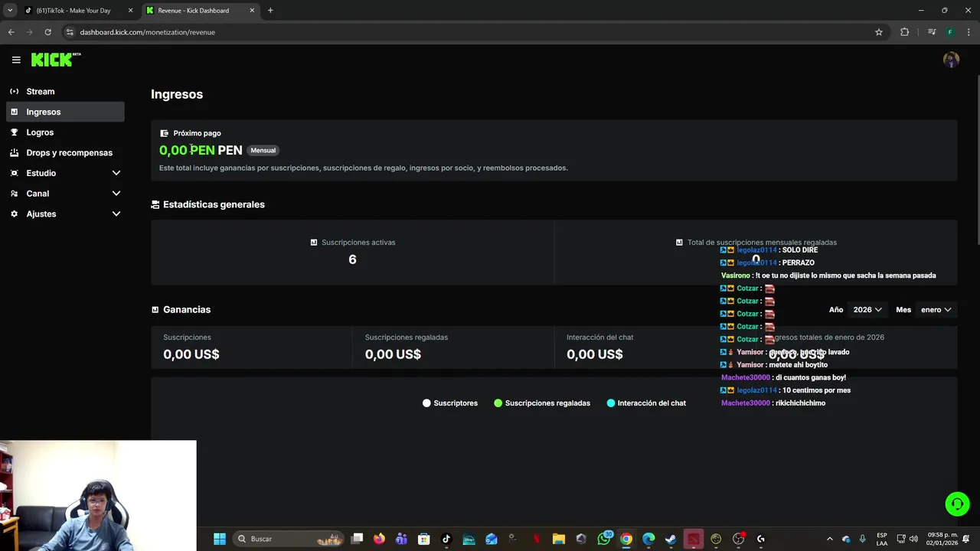Screen dimensions: 980x551
Task: Open Steam from the taskbar
Action: (x=671, y=539)
